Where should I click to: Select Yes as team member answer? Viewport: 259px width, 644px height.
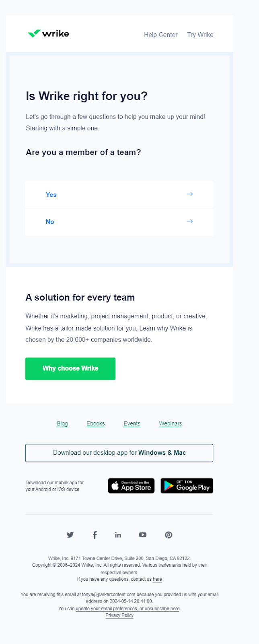coord(51,194)
